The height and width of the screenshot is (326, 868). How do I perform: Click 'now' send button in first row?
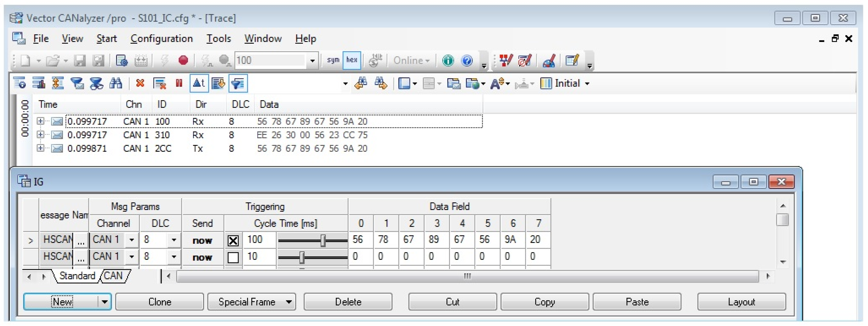[202, 240]
